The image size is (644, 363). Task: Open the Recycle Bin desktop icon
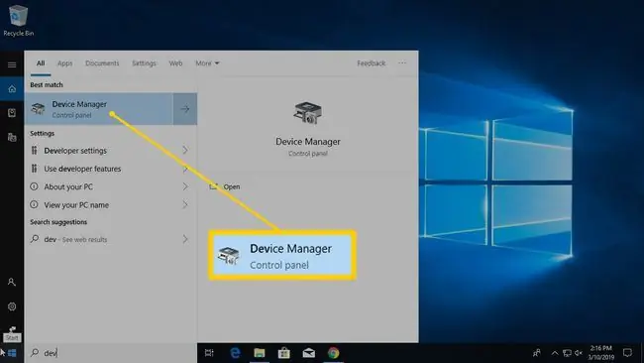coord(18,21)
